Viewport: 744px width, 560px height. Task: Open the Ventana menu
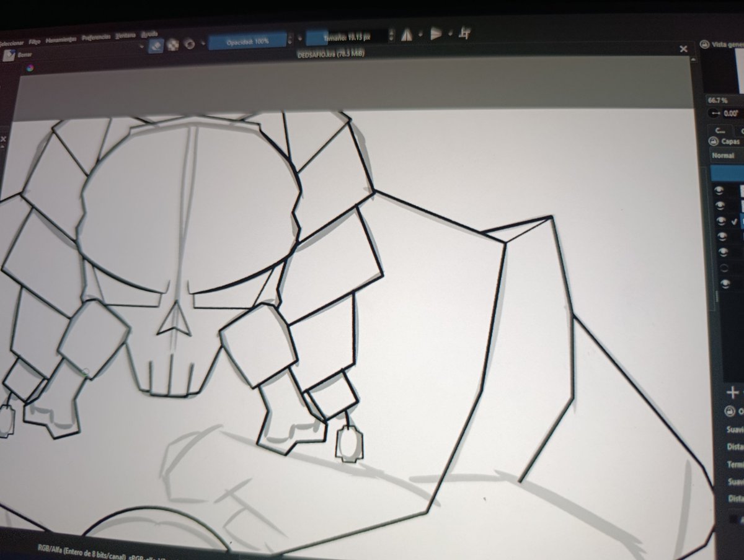(x=126, y=36)
